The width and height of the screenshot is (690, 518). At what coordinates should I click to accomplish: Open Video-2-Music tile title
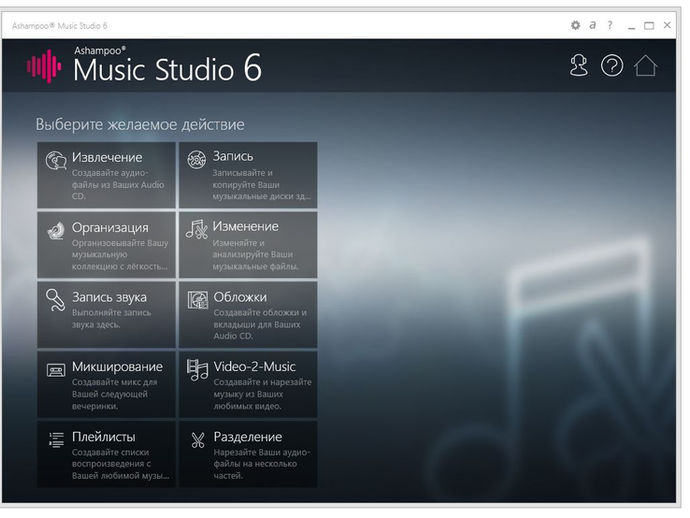(x=254, y=366)
